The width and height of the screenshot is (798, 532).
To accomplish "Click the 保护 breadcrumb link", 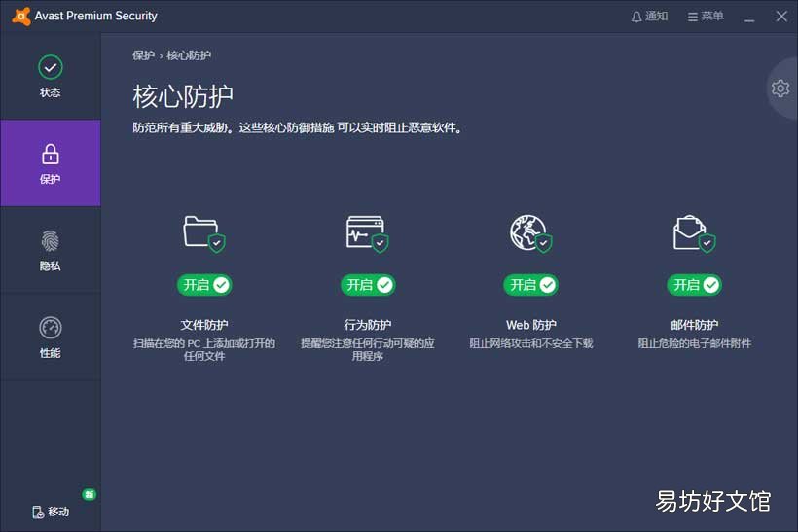I will click(143, 55).
